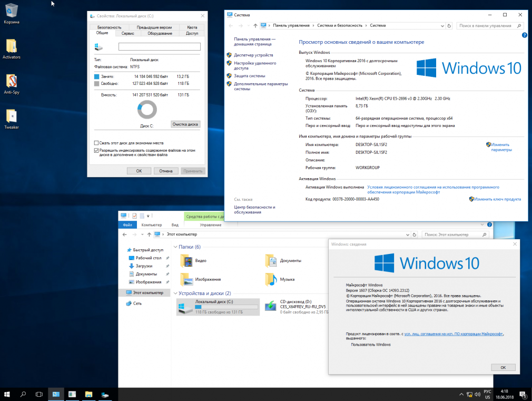
Task: Open the System protection link
Action: (x=250, y=76)
